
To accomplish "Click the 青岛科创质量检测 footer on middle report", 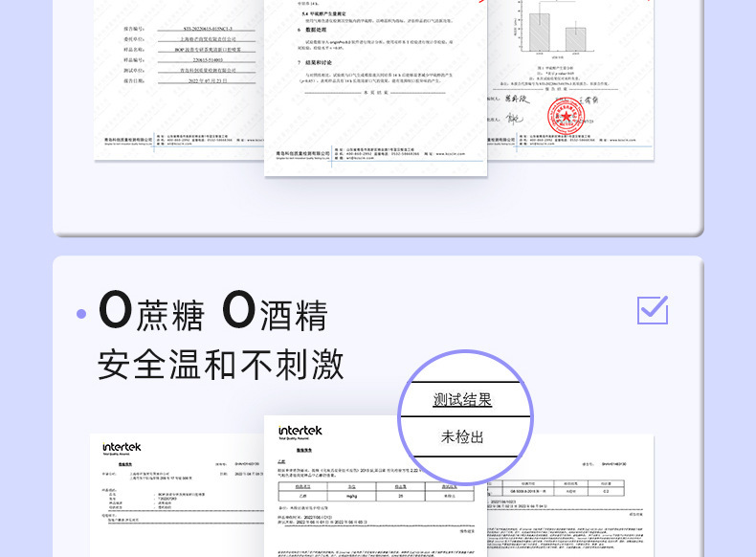I will (x=302, y=154).
